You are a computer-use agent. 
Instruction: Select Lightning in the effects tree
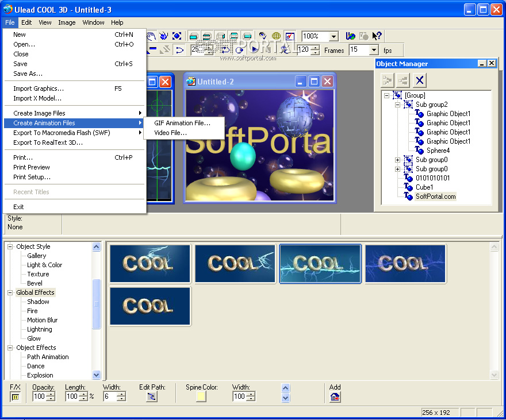point(39,329)
